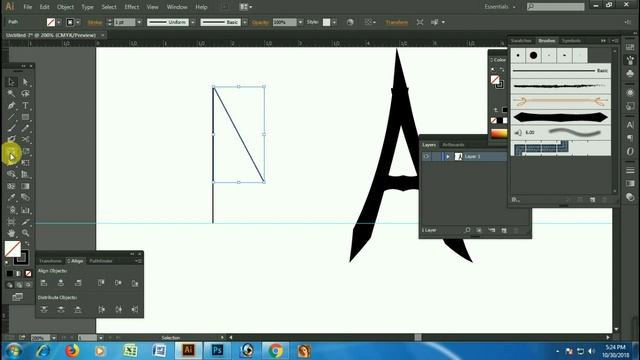This screenshot has height=360, width=640.
Task: Open Essentials workspace switcher
Action: [500, 7]
